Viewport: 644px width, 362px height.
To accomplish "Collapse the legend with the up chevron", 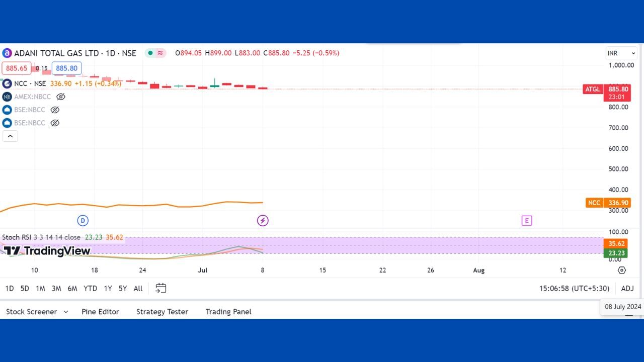I will (10, 136).
